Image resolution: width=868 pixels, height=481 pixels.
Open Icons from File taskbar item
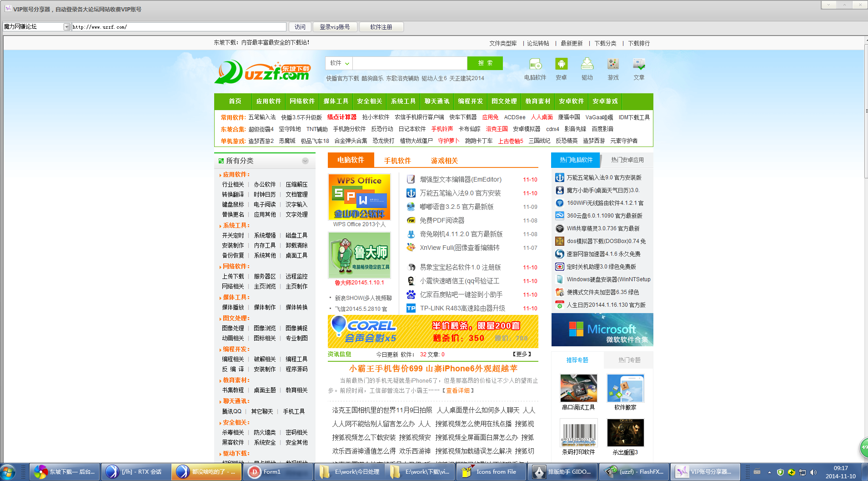click(x=492, y=472)
